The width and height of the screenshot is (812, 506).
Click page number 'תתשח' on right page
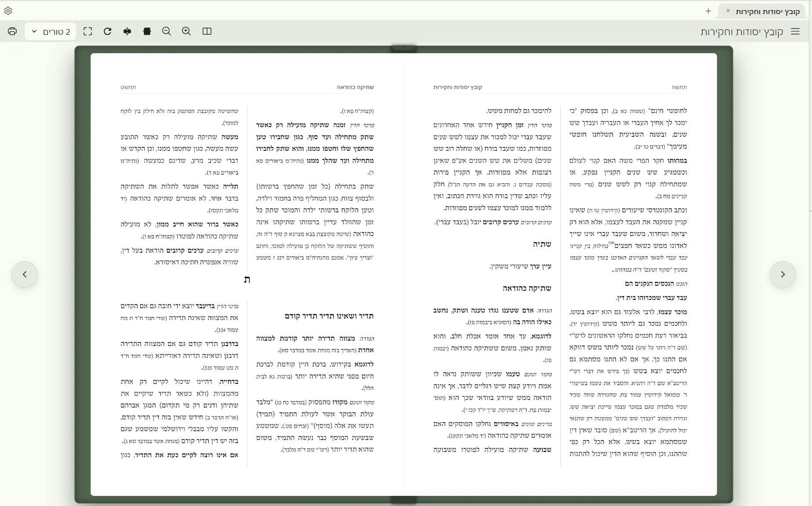pyautogui.click(x=679, y=87)
